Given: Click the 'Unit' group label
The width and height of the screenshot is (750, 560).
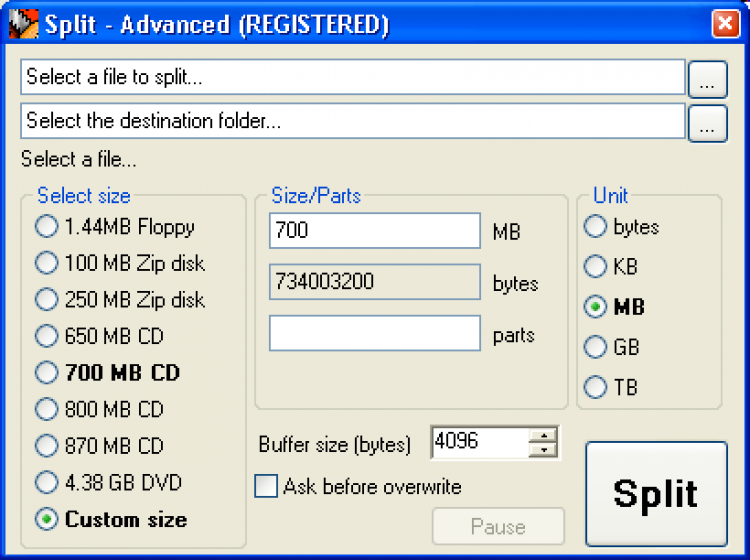Looking at the screenshot, I should (x=610, y=196).
